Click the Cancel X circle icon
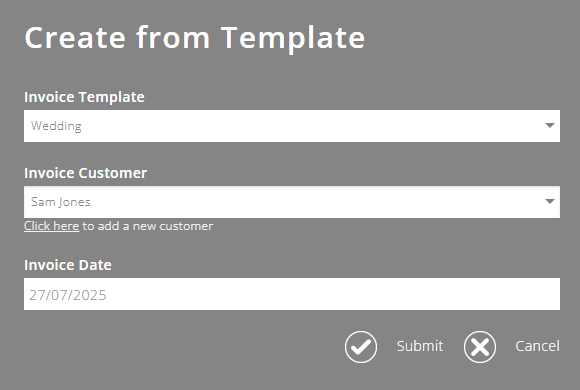 (480, 347)
